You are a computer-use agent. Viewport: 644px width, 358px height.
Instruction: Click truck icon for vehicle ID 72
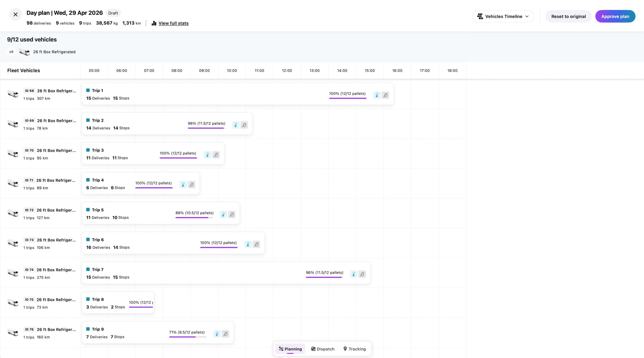point(13,214)
